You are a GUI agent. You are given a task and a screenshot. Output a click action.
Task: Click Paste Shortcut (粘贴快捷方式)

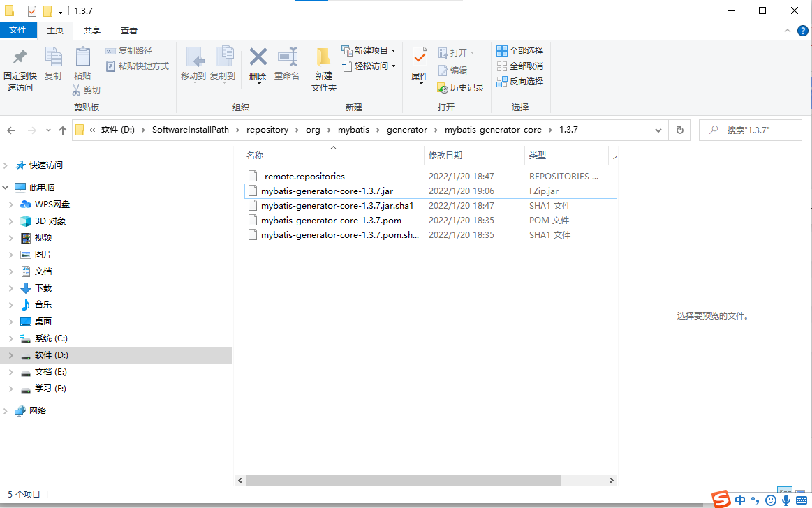click(138, 66)
